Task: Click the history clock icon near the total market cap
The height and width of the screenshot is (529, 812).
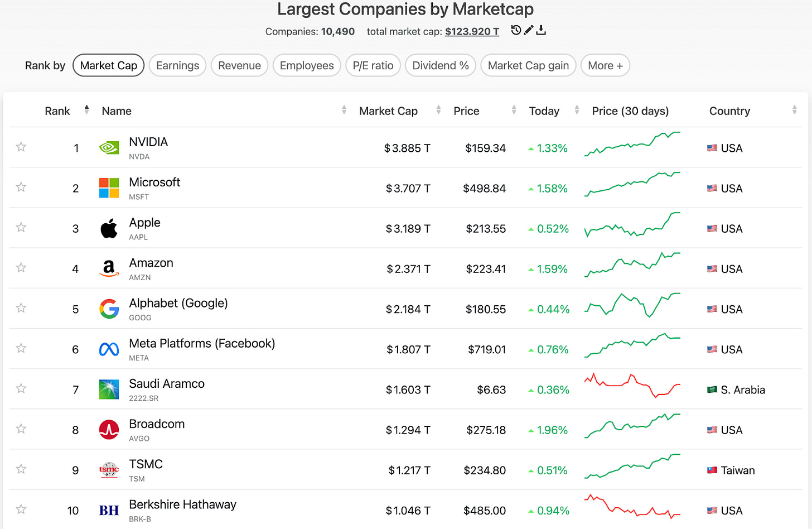Action: (x=516, y=30)
